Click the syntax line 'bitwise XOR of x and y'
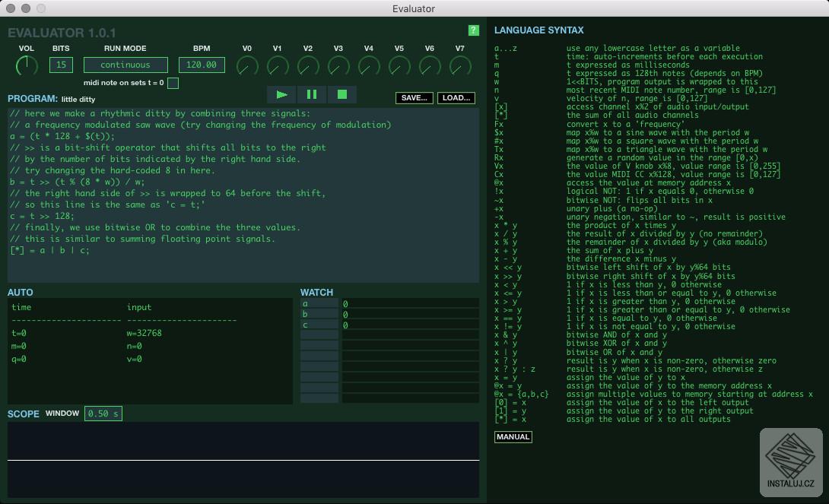 pyautogui.click(x=617, y=344)
